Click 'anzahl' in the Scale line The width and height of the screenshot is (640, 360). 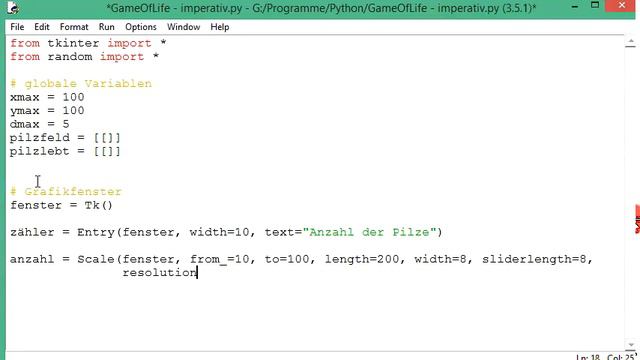[32, 259]
